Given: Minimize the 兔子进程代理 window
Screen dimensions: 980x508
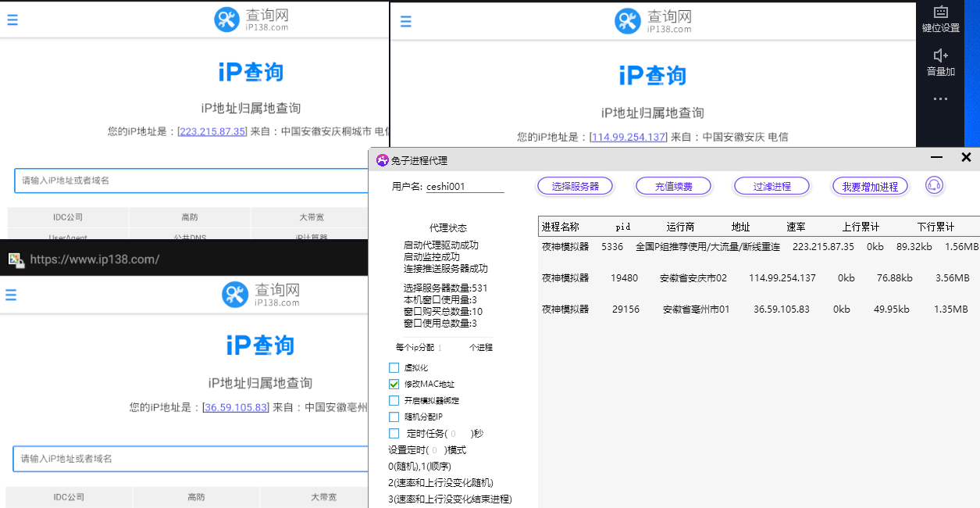Looking at the screenshot, I should point(936,157).
